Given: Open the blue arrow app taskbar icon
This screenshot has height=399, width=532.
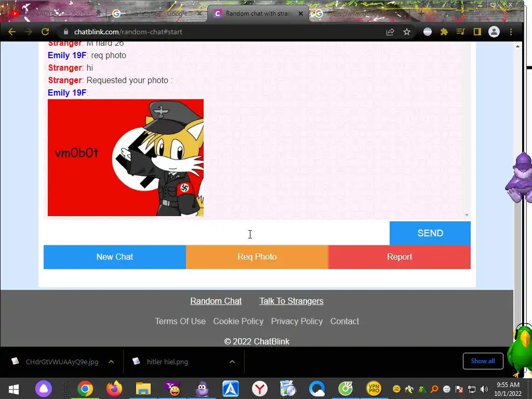Looking at the screenshot, I should [x=231, y=389].
